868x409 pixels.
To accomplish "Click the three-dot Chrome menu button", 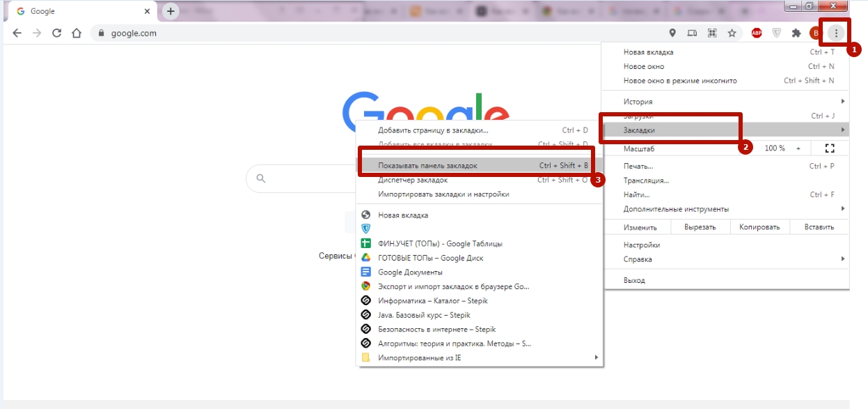I will (x=836, y=33).
